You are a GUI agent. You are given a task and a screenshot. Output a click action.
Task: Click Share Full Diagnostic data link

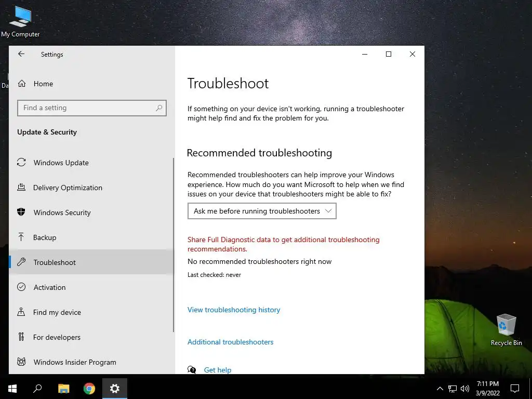tap(283, 244)
